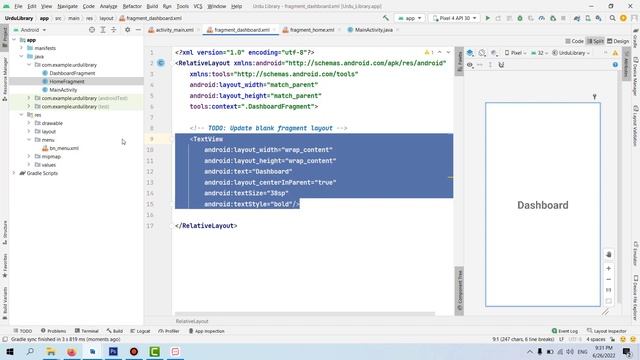Collapse the java folder
This screenshot has height=360, width=640.
[22, 56]
